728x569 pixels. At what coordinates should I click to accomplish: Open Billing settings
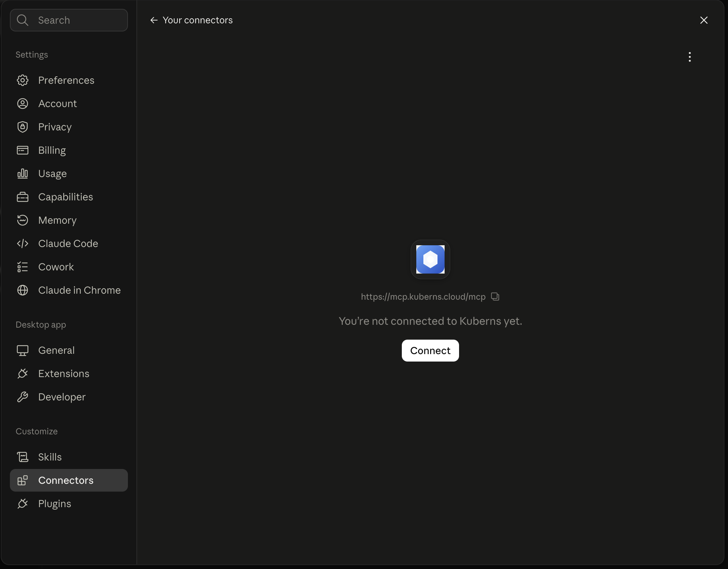click(x=69, y=150)
